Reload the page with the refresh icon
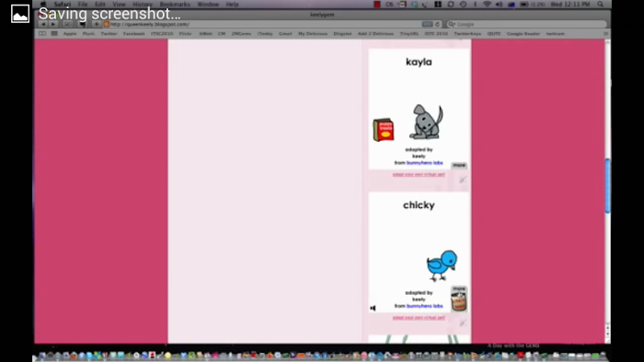 pos(437,24)
